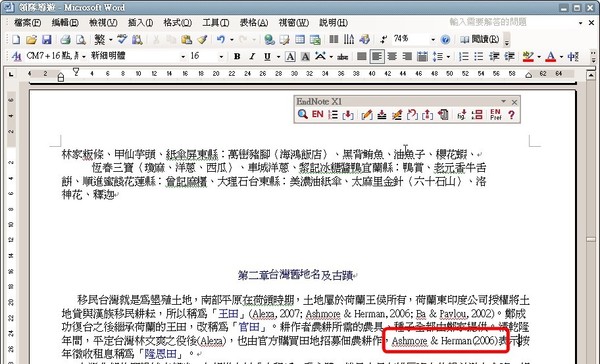
Task: Close the EndNote X1 floating toolbar
Action: pos(514,102)
